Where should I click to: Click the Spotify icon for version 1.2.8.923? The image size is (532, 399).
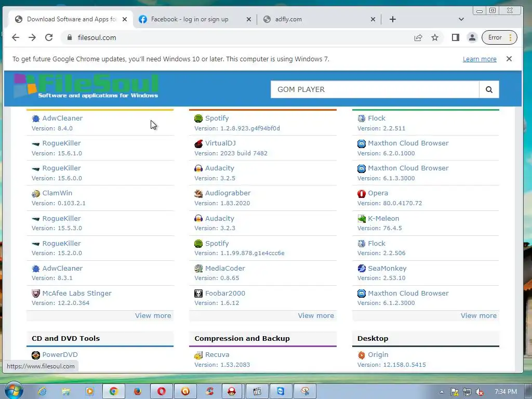pos(198,118)
